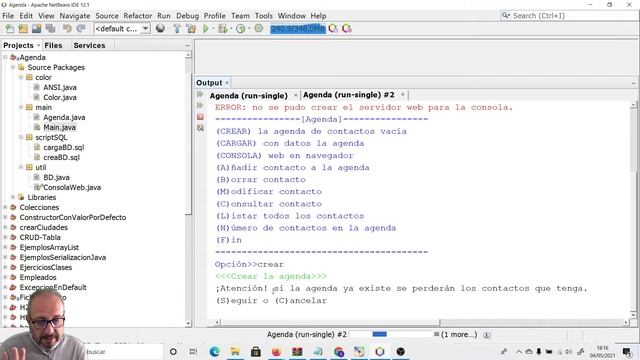This screenshot has height=360, width=640.
Task: Click the Re-run with different parameters icon
Action: (x=200, y=105)
